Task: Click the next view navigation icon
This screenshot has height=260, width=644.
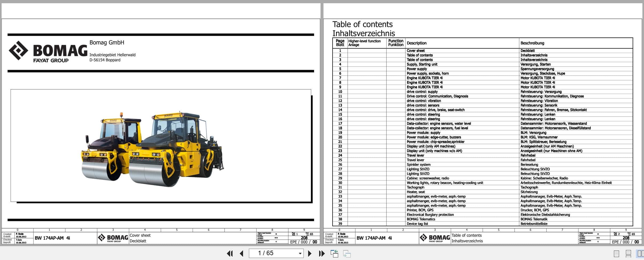Action: click(x=347, y=253)
